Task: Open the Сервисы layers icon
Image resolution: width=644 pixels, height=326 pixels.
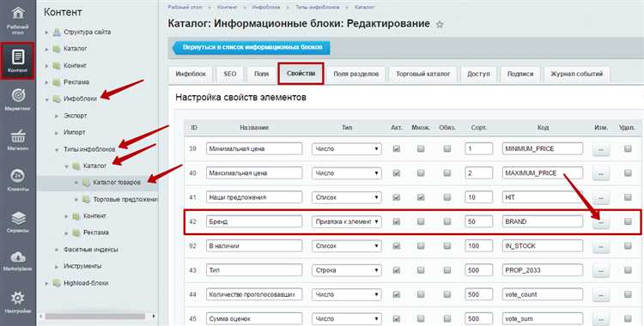Action: [x=18, y=218]
